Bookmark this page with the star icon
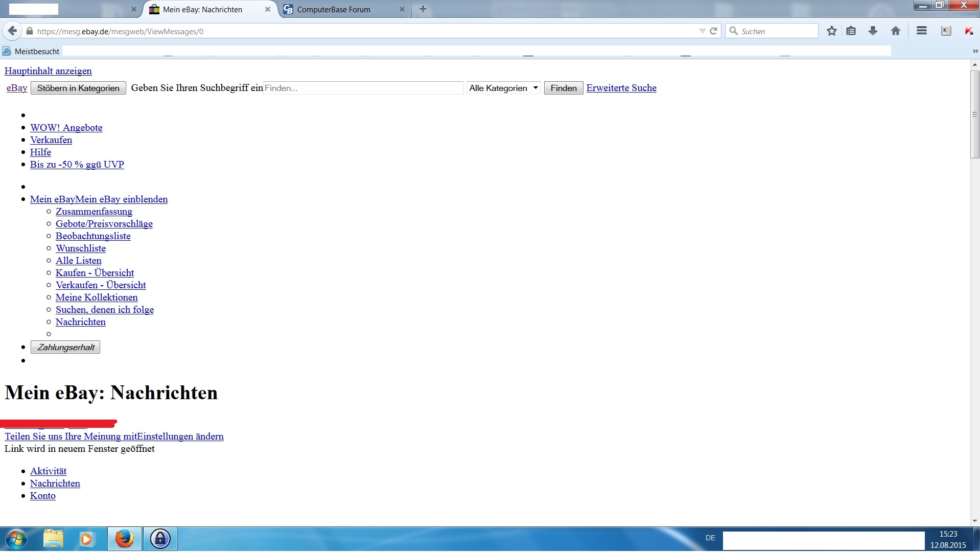The image size is (980, 552). (832, 31)
